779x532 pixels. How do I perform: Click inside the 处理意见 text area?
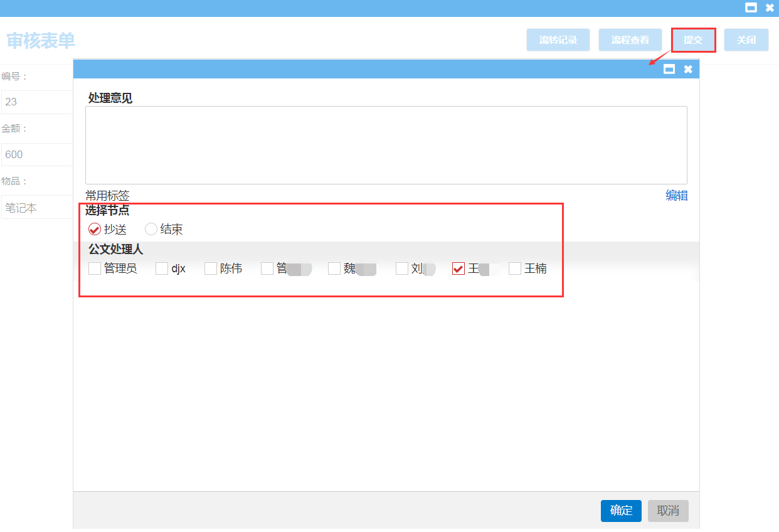386,145
